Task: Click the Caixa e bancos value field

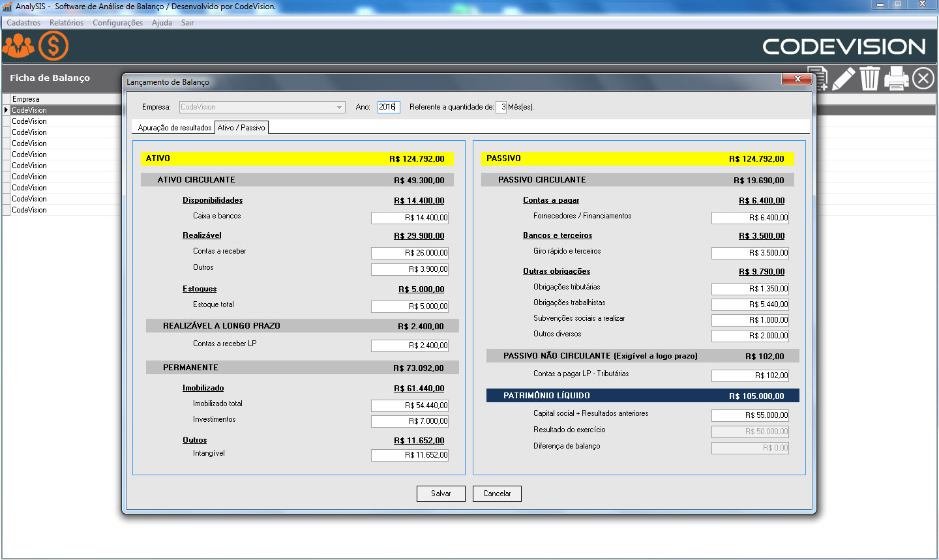Action: (x=410, y=218)
